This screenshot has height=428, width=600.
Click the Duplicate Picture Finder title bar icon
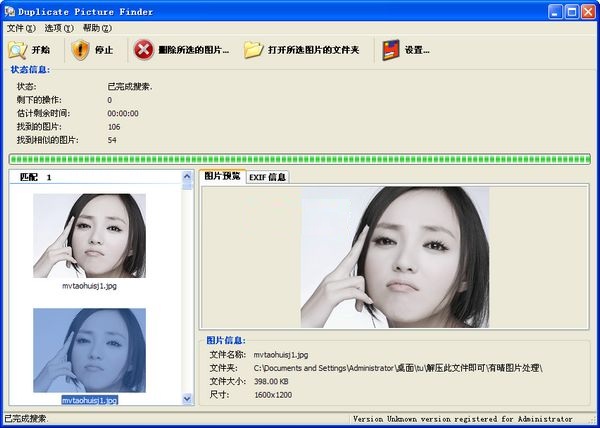click(x=10, y=11)
